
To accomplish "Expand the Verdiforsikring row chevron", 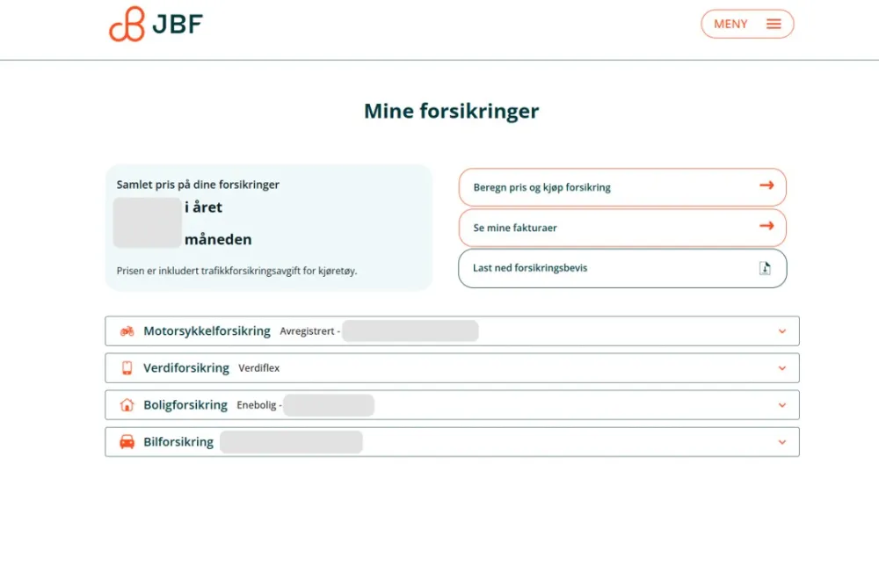I will (781, 368).
